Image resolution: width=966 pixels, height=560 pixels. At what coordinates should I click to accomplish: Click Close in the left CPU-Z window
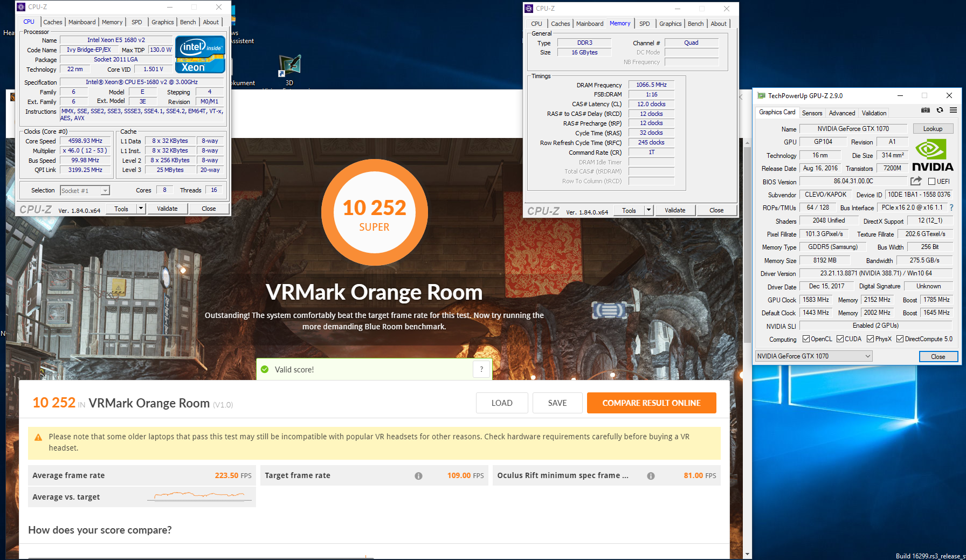209,209
